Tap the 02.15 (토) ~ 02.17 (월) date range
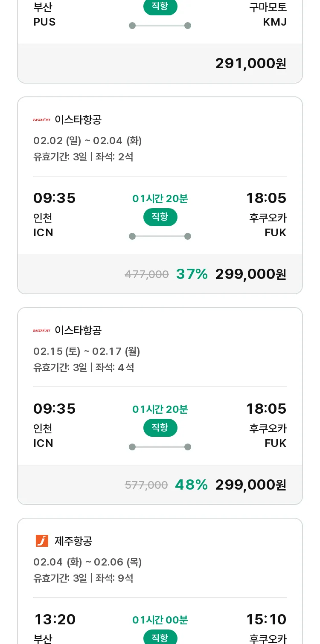Screen dimensions: 320x644 click(x=87, y=351)
